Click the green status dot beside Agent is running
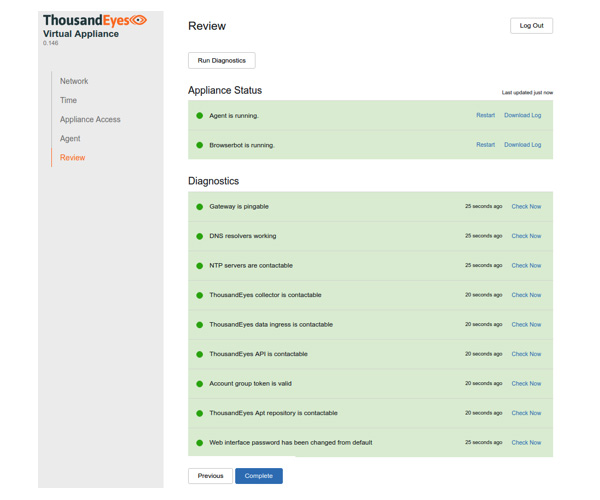Screen dimensions: 600x500 point(200,115)
